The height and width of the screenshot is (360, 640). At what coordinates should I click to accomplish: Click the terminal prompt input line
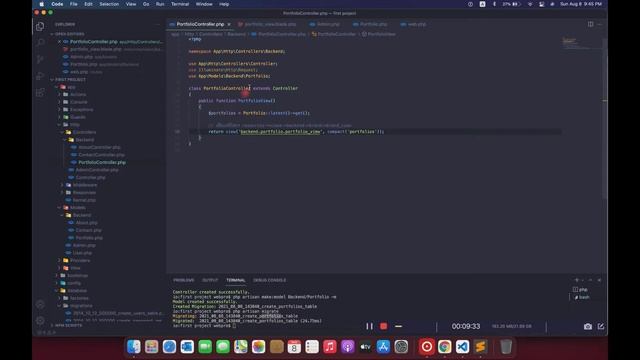[204, 326]
